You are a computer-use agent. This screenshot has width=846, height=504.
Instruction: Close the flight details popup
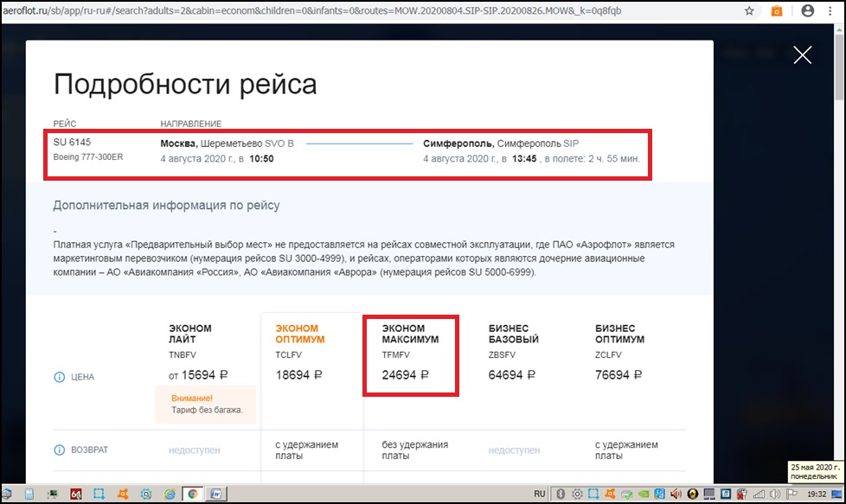pos(802,55)
